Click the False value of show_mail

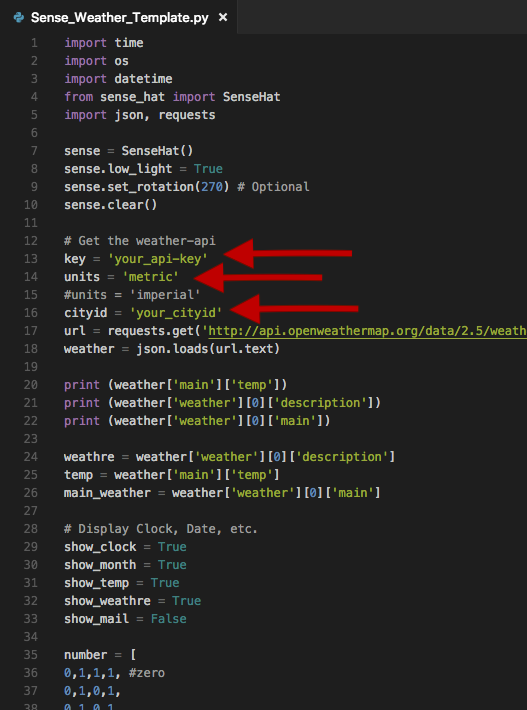point(168,619)
